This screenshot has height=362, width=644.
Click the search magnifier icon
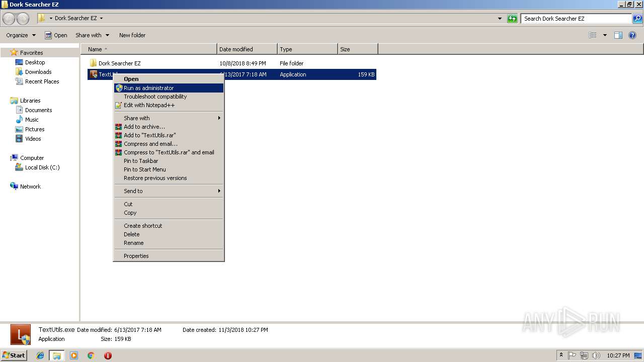pos(637,19)
